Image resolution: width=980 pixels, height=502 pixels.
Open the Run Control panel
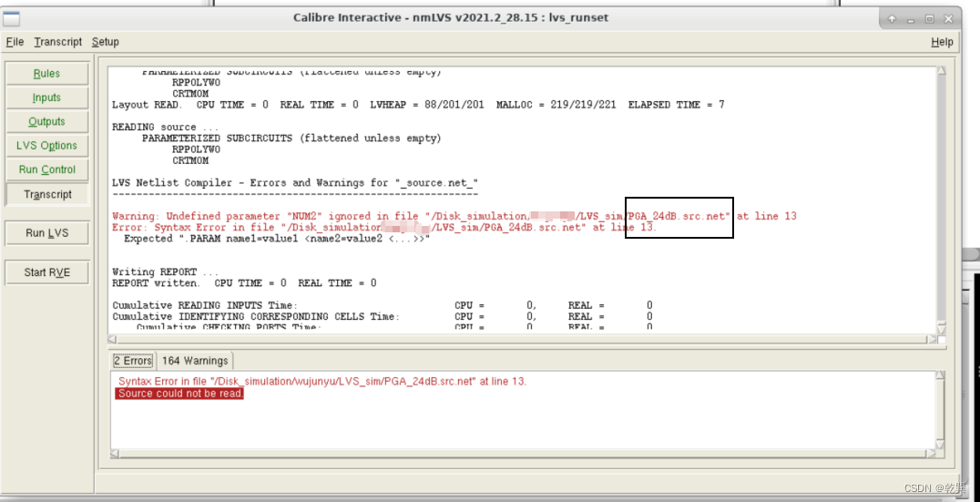click(46, 169)
